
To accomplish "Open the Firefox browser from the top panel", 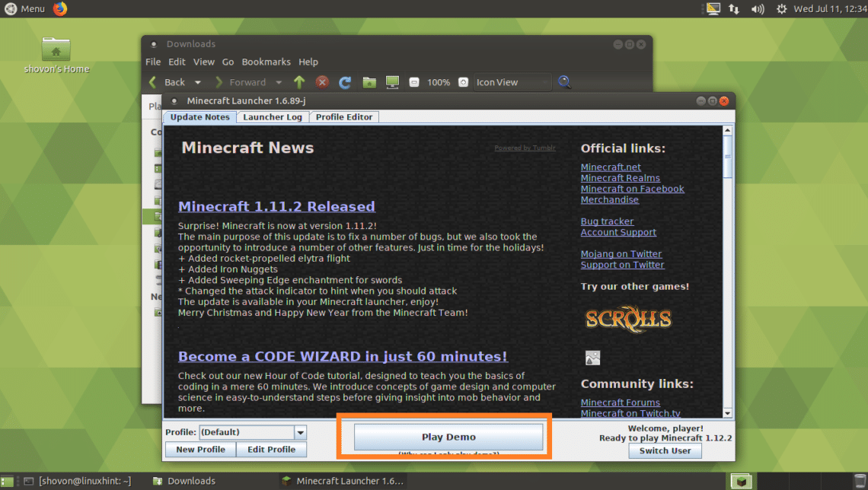I will click(x=60, y=9).
